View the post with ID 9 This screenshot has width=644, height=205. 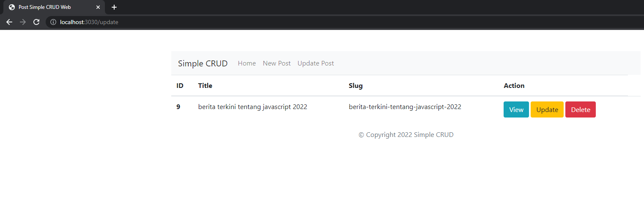[516, 109]
